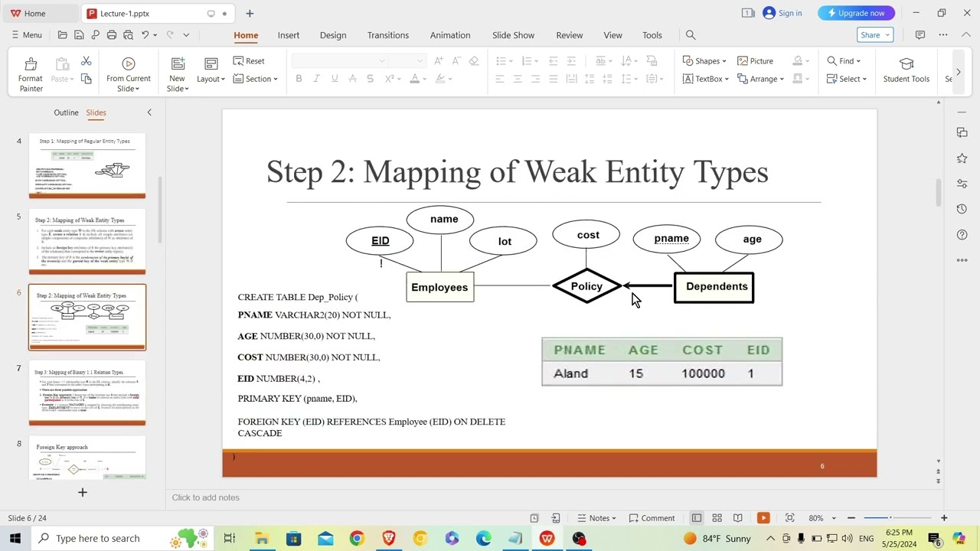Click the Reset button
Screen dimensions: 980x551
click(x=249, y=61)
